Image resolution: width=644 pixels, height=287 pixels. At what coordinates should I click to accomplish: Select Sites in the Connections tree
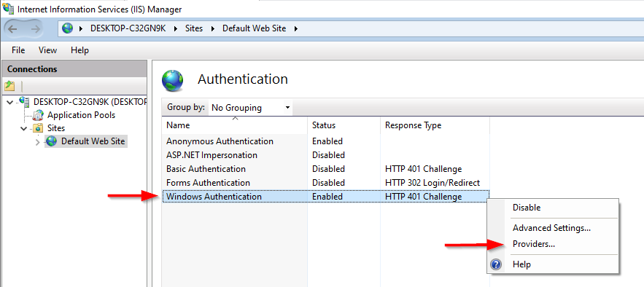[56, 128]
